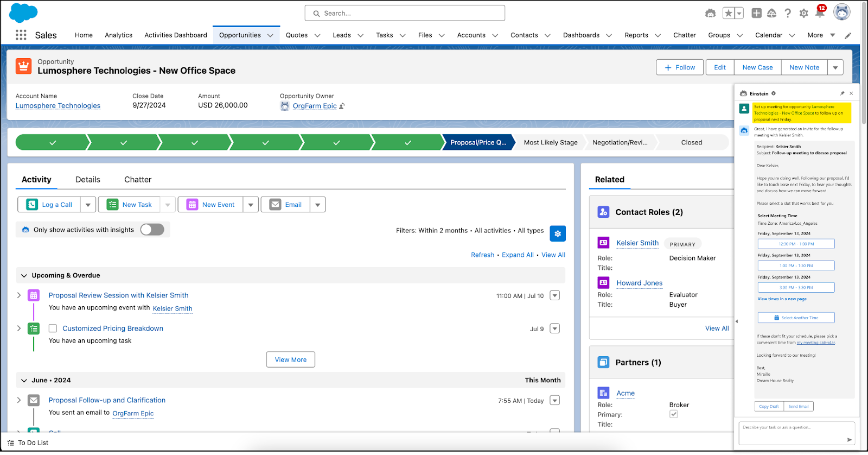Open the Global Actions plus icon

pos(756,13)
